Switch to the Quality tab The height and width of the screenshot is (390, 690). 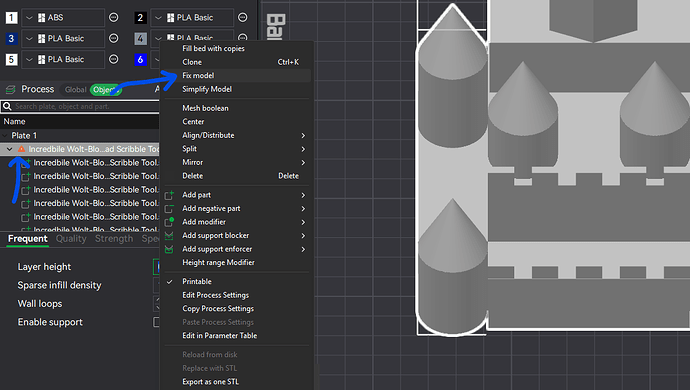[71, 239]
